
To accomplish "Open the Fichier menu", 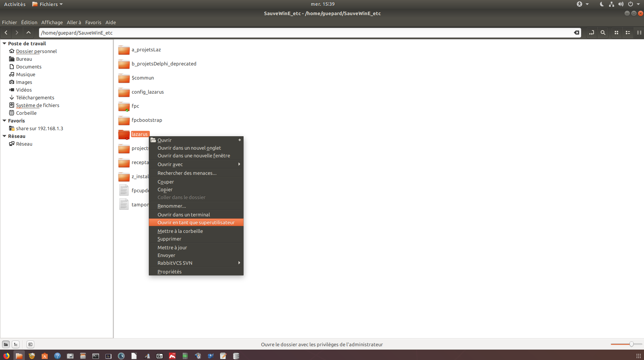I will tap(9, 22).
